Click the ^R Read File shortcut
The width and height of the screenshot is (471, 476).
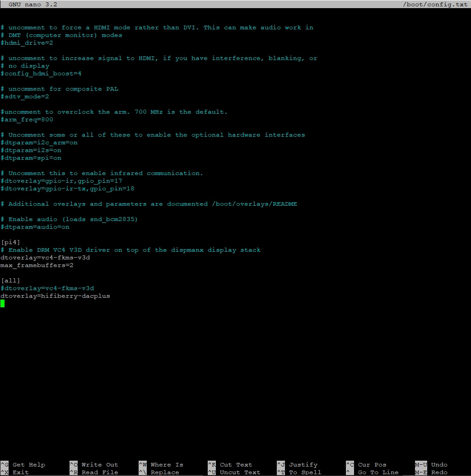93,472
